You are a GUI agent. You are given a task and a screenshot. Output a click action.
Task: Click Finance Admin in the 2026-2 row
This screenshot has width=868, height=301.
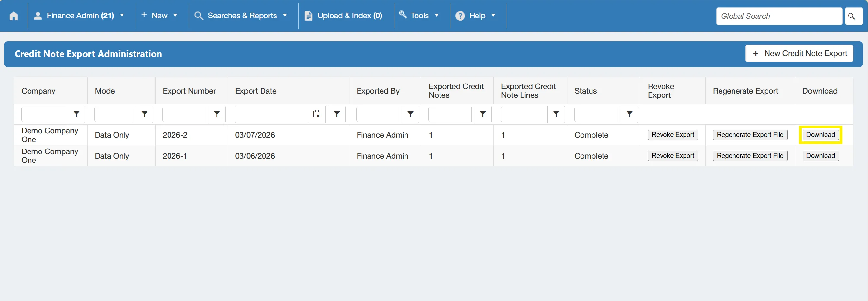[382, 135]
